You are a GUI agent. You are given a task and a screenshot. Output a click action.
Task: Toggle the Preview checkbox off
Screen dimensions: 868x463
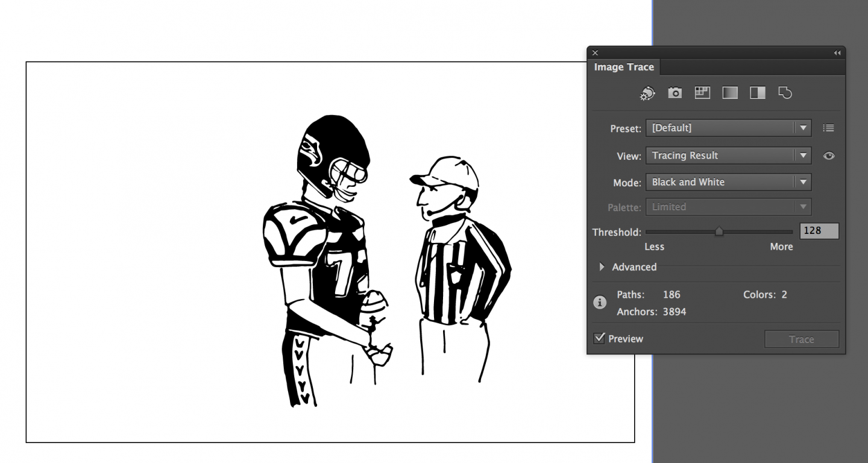pos(599,338)
